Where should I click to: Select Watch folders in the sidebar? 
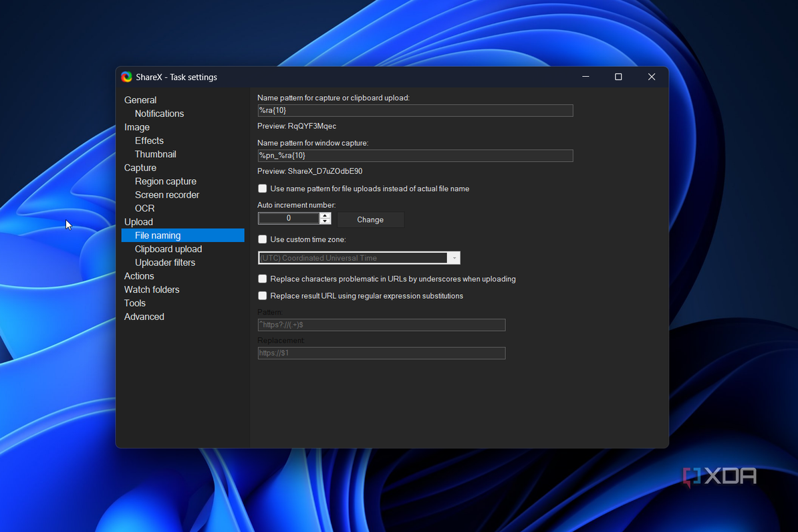click(x=152, y=289)
